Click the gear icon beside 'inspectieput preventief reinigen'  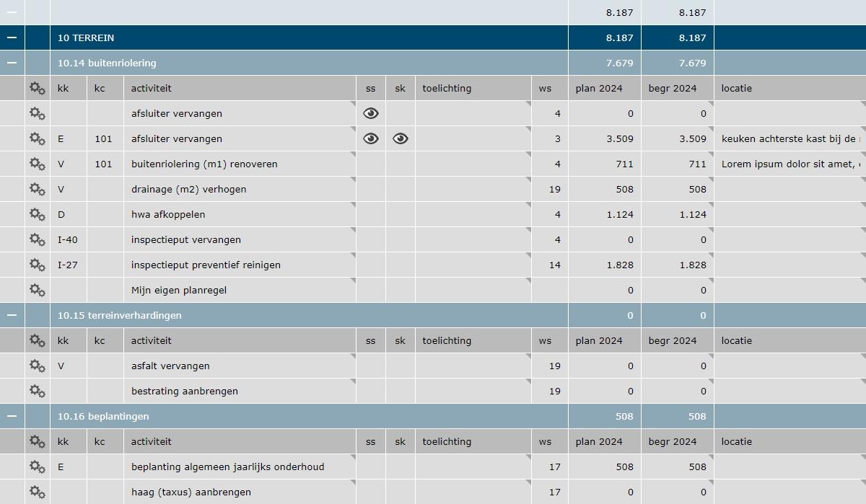coord(37,265)
